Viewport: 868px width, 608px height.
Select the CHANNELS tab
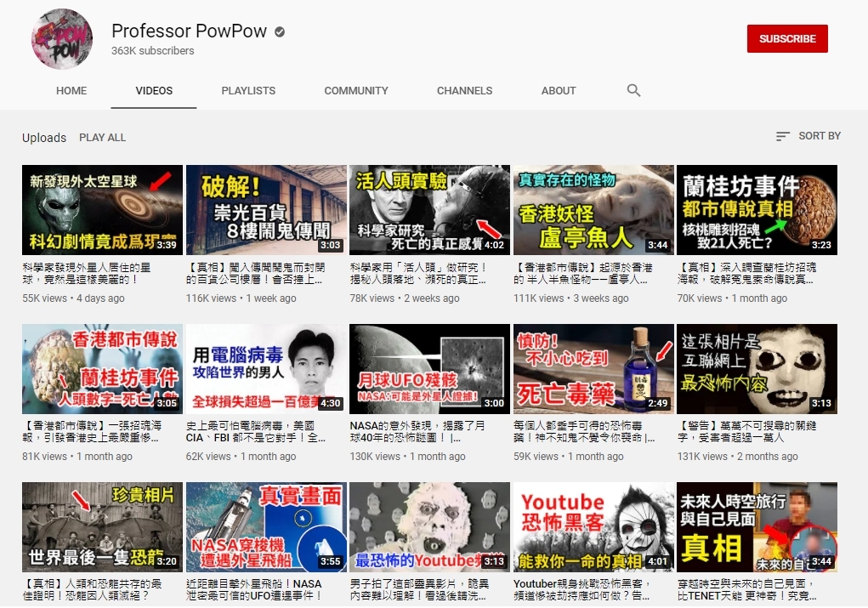point(464,91)
